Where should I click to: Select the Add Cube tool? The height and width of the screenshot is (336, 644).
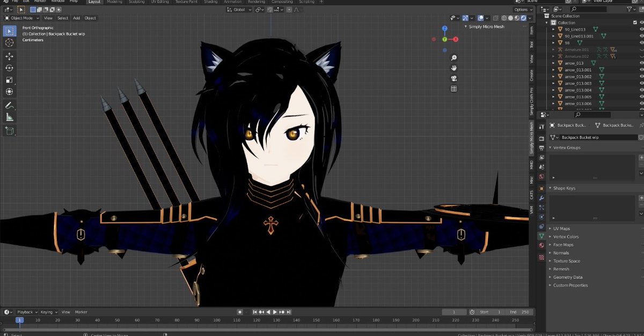(10, 130)
